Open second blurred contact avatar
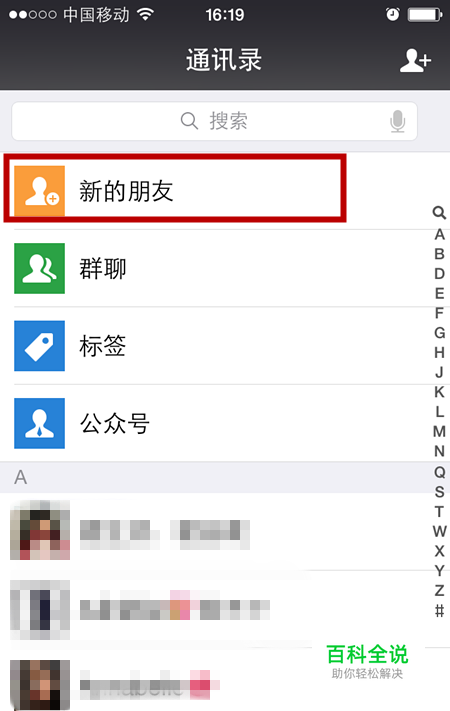 coord(40,610)
